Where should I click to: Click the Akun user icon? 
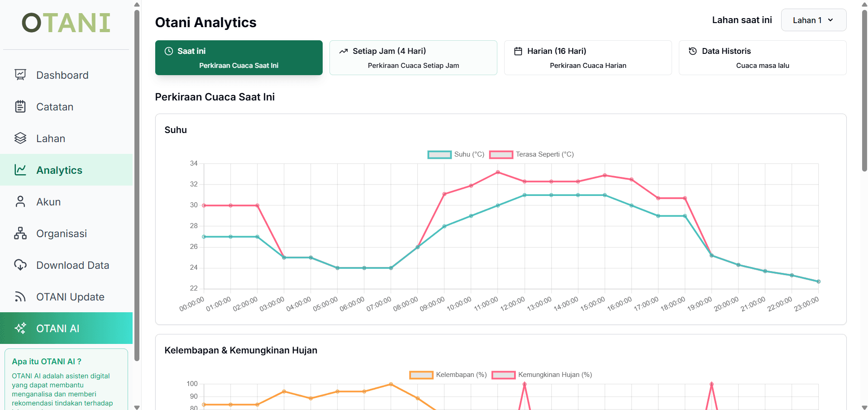pyautogui.click(x=20, y=201)
